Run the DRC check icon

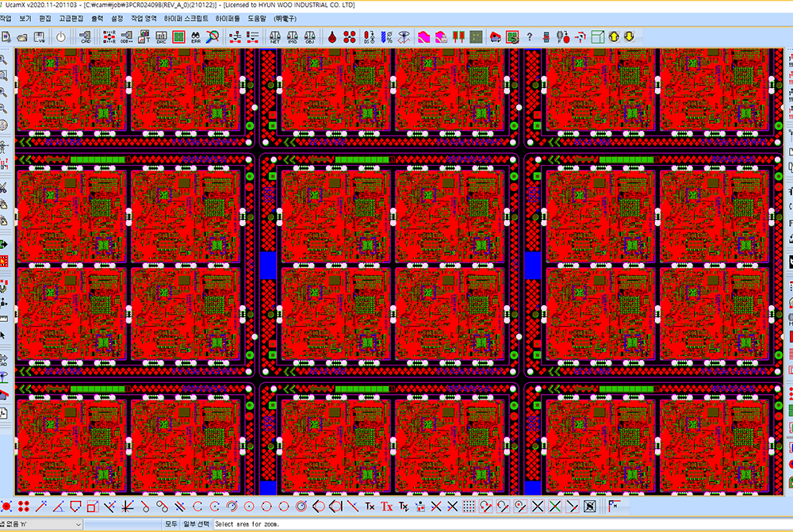click(x=161, y=37)
